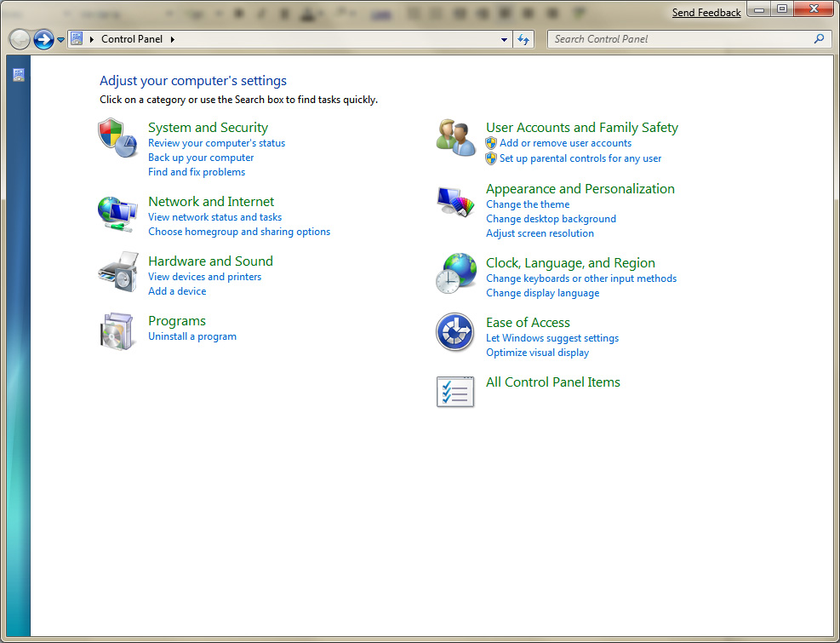Click the Control Panel icon in left sidebar

(x=19, y=75)
